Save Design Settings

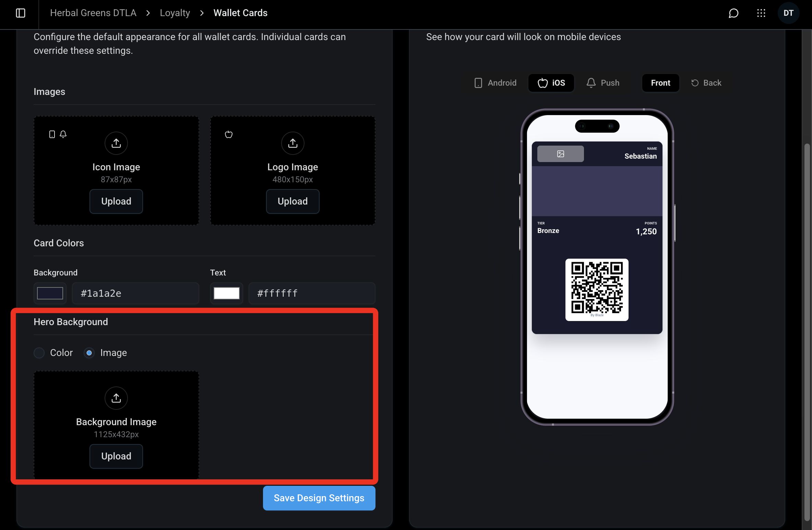pyautogui.click(x=319, y=498)
